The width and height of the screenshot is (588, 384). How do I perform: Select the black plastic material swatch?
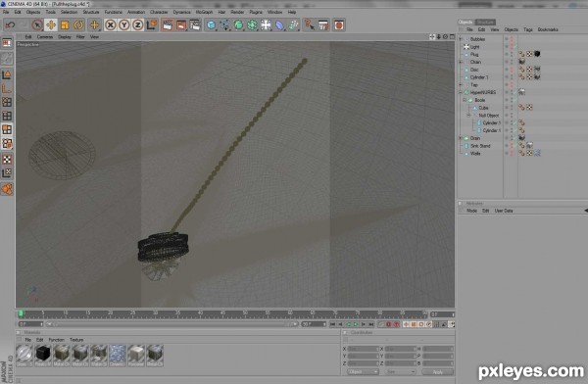click(43, 356)
